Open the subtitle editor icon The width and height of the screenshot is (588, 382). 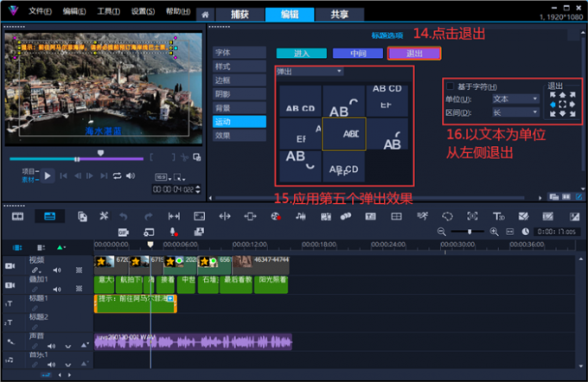pyautogui.click(x=370, y=216)
